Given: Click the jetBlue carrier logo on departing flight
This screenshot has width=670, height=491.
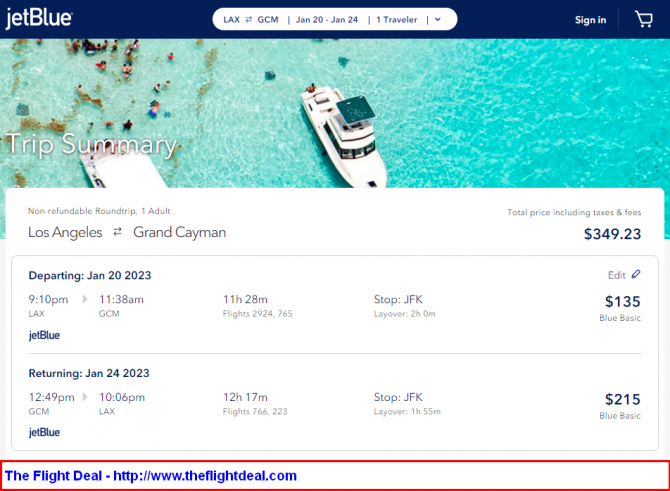Looking at the screenshot, I should click(x=44, y=335).
